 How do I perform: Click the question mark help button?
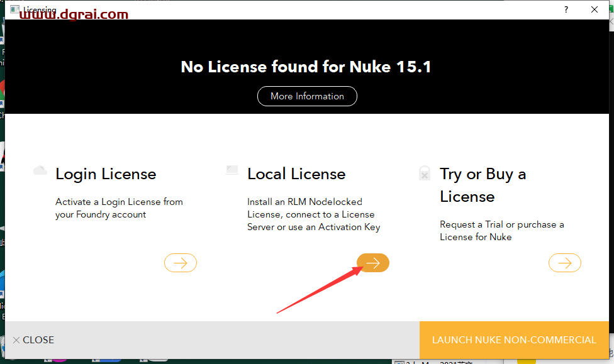566,9
